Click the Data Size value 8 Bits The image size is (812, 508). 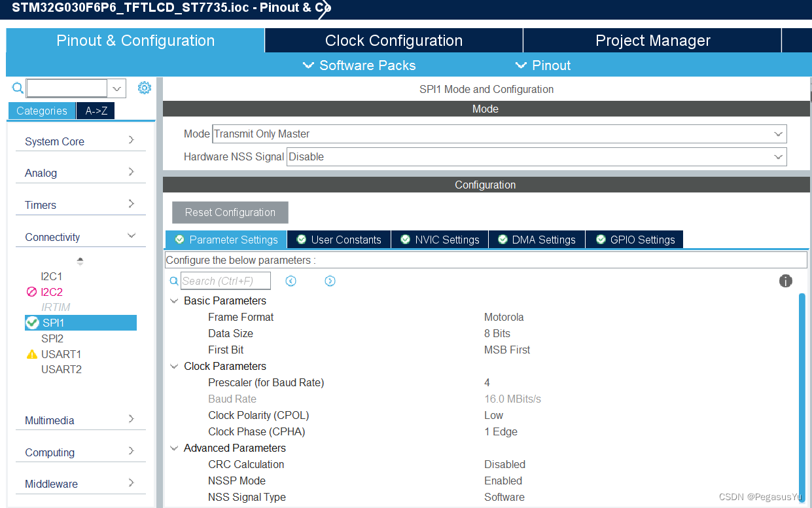pos(497,333)
